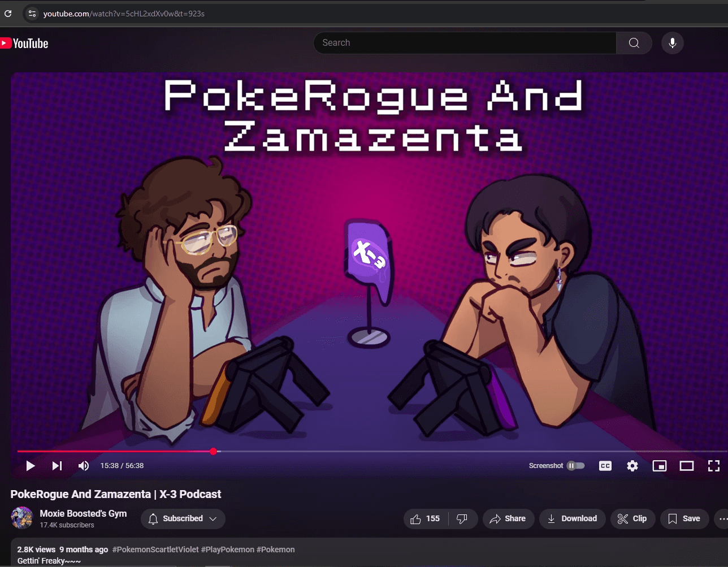728x567 pixels.
Task: Click the "9 months ago" upload date
Action: [84, 549]
